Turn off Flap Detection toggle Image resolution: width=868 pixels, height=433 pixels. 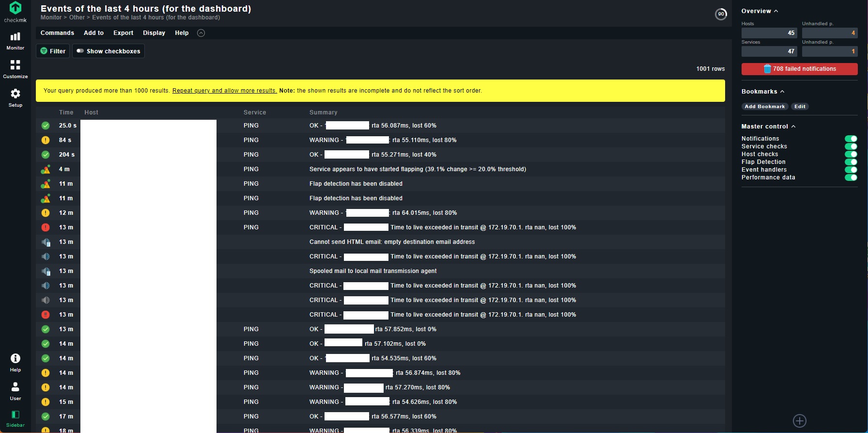click(x=851, y=162)
